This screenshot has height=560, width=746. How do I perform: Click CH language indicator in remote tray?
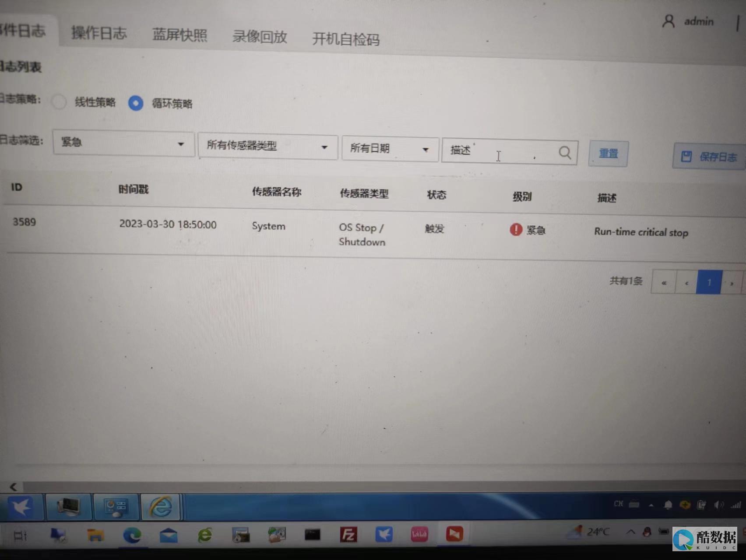pos(618,504)
